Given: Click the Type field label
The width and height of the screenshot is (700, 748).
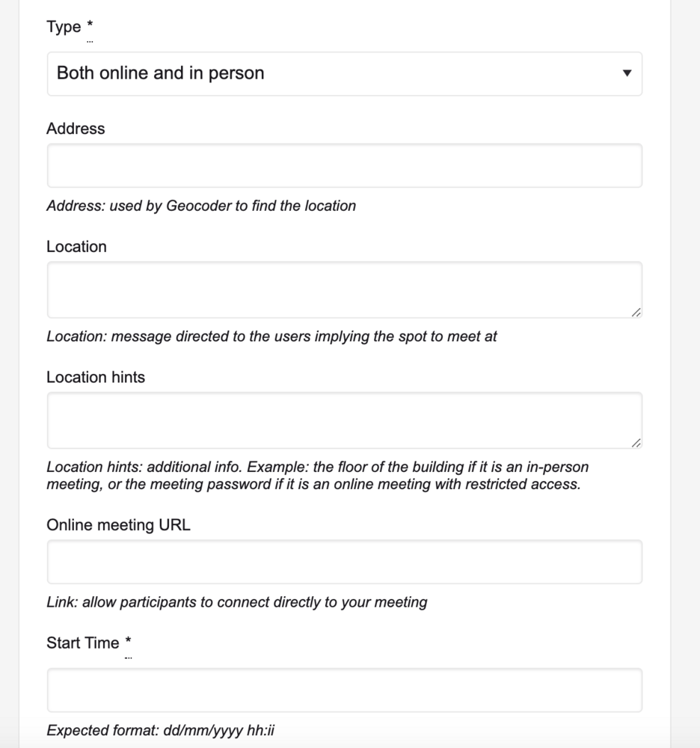Looking at the screenshot, I should (x=64, y=27).
